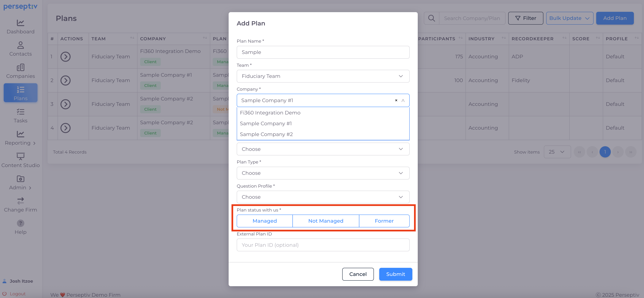Select Managed plan status
The width and height of the screenshot is (644, 298).
click(264, 221)
